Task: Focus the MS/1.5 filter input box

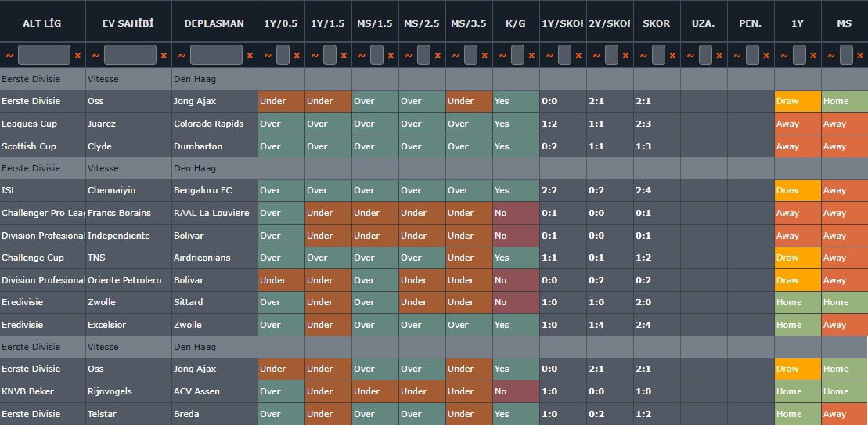Action: (x=377, y=56)
